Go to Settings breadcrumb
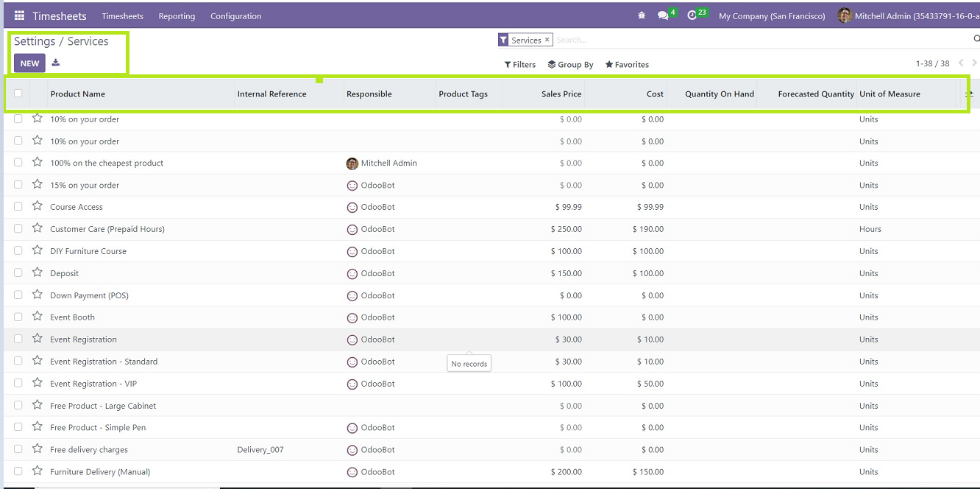This screenshot has width=980, height=489. point(35,41)
